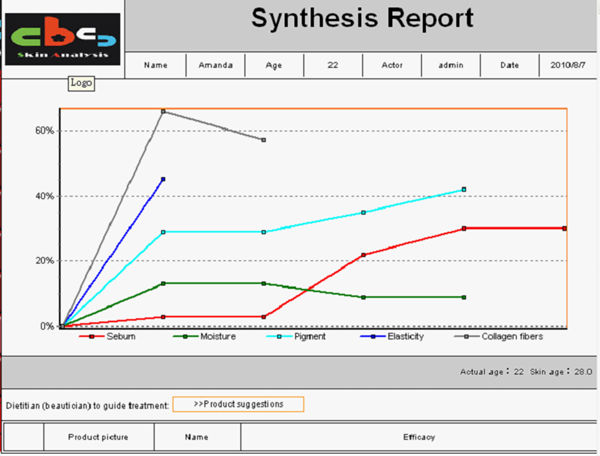This screenshot has height=456, width=600.
Task: Click the Name column header in product table
Action: 197,437
